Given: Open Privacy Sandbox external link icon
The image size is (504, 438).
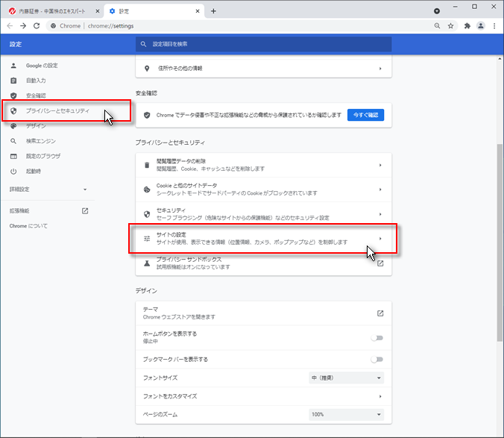Looking at the screenshot, I should tap(379, 263).
